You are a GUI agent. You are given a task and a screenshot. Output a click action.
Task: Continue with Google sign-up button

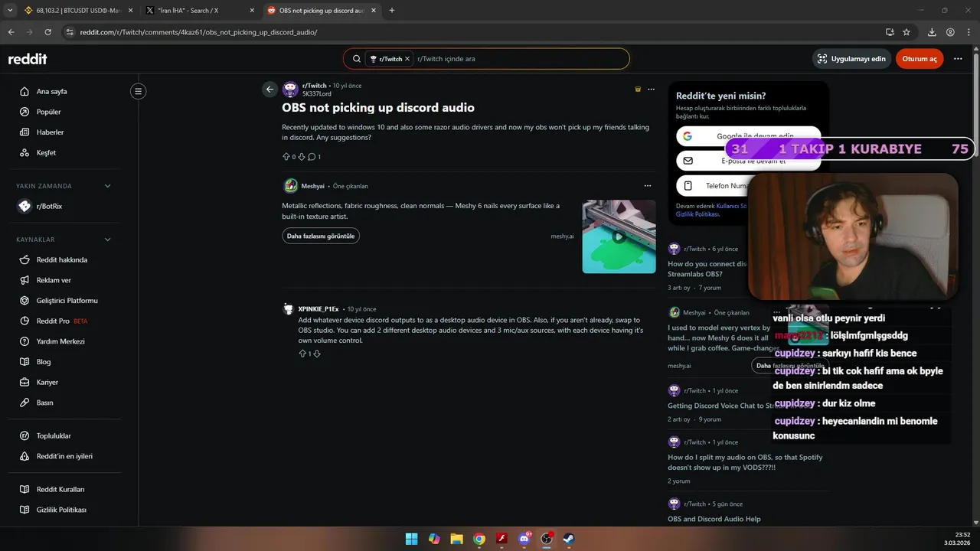(x=749, y=136)
